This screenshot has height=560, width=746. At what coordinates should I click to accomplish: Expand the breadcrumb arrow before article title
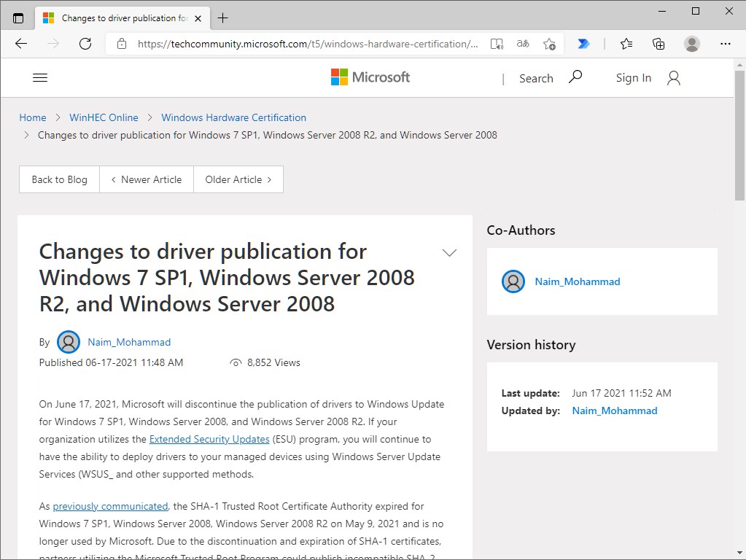pyautogui.click(x=26, y=135)
